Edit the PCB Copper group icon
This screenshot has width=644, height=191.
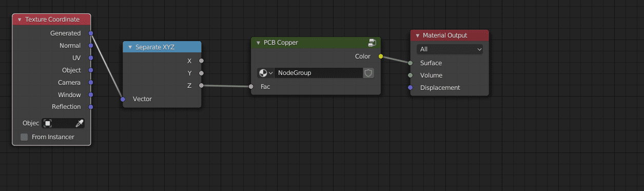pos(372,43)
